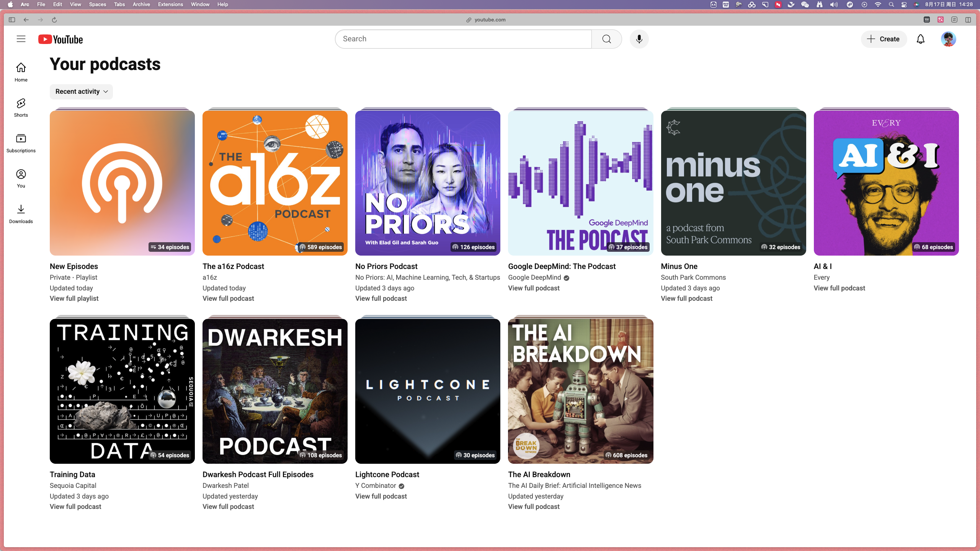Click View full playlist under New Episodes
The width and height of the screenshot is (980, 551).
[74, 298]
